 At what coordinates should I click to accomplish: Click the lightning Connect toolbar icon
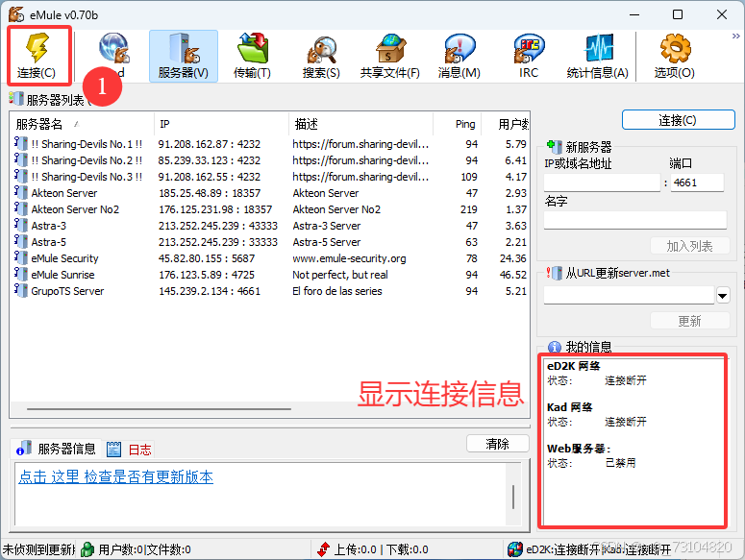coord(37,48)
